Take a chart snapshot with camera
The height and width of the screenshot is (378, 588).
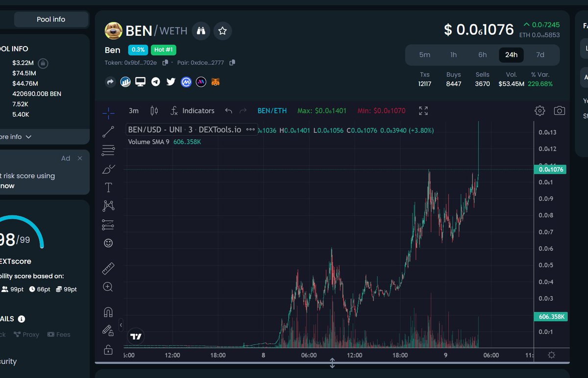[x=559, y=111]
